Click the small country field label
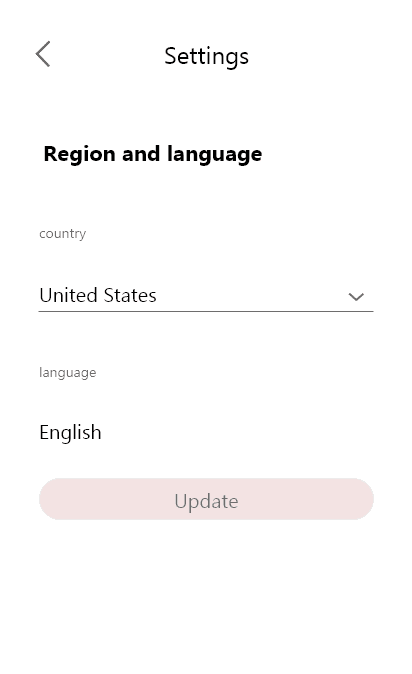Viewport: 412px width, 674px height. [62, 234]
